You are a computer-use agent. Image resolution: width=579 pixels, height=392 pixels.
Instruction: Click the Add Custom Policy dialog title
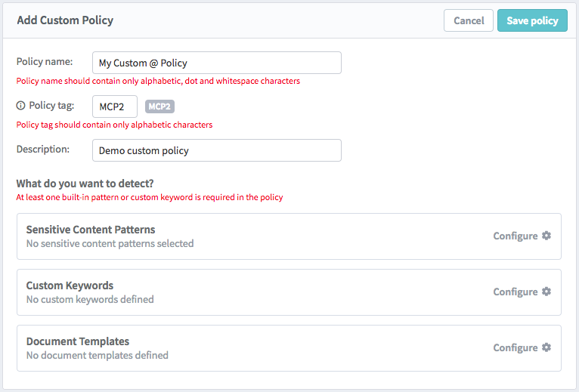click(x=65, y=20)
